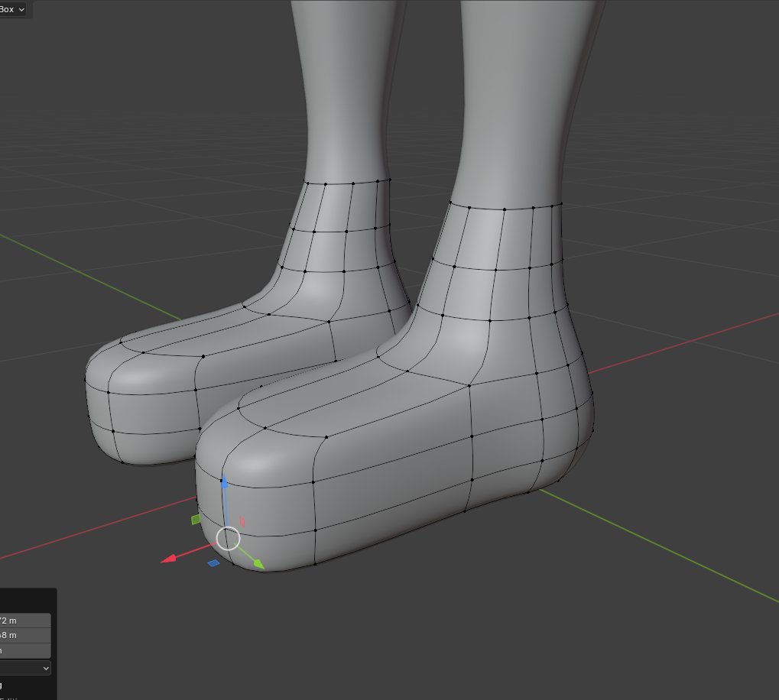
Task: Click the green plane-constraint gizmo square
Action: tap(196, 520)
